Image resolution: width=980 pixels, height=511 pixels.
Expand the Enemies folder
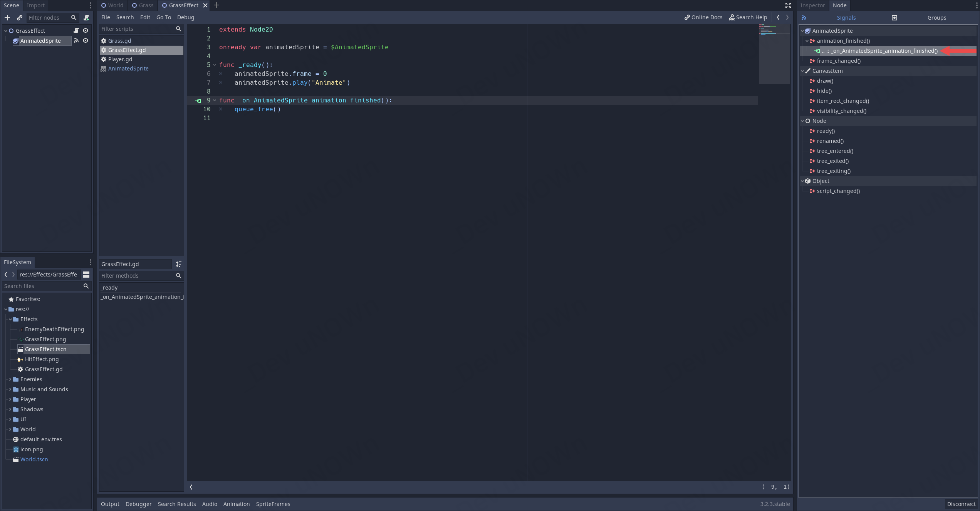tap(10, 379)
